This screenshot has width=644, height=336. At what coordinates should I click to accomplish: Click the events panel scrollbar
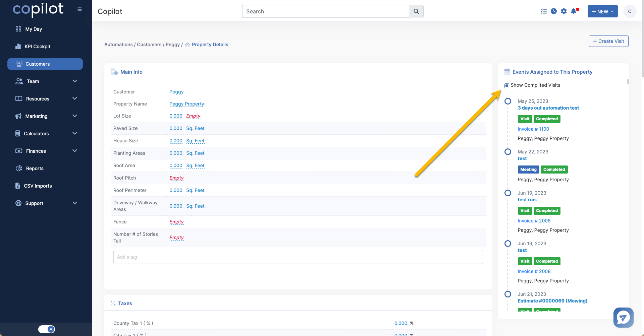pos(628,82)
